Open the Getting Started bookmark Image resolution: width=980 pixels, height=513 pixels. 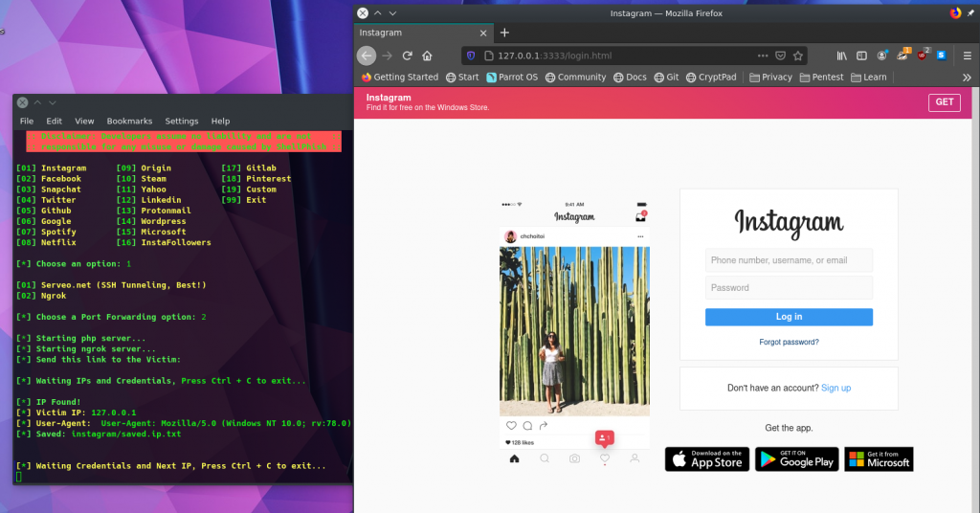coord(400,77)
